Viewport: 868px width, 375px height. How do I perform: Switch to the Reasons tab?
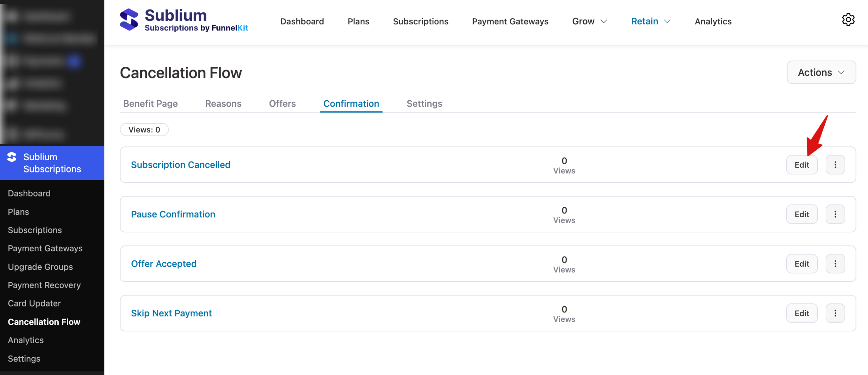click(223, 104)
